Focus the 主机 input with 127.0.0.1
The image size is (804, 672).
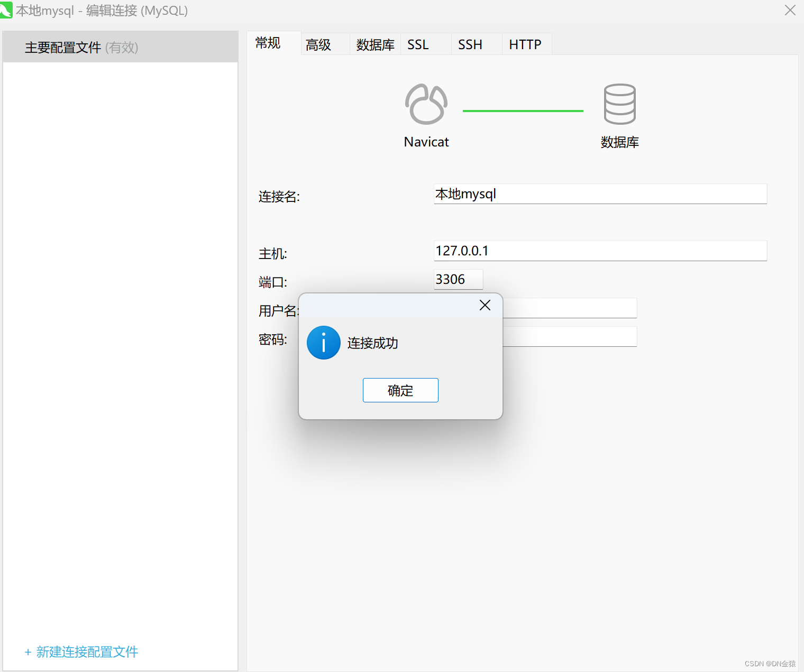(x=600, y=251)
